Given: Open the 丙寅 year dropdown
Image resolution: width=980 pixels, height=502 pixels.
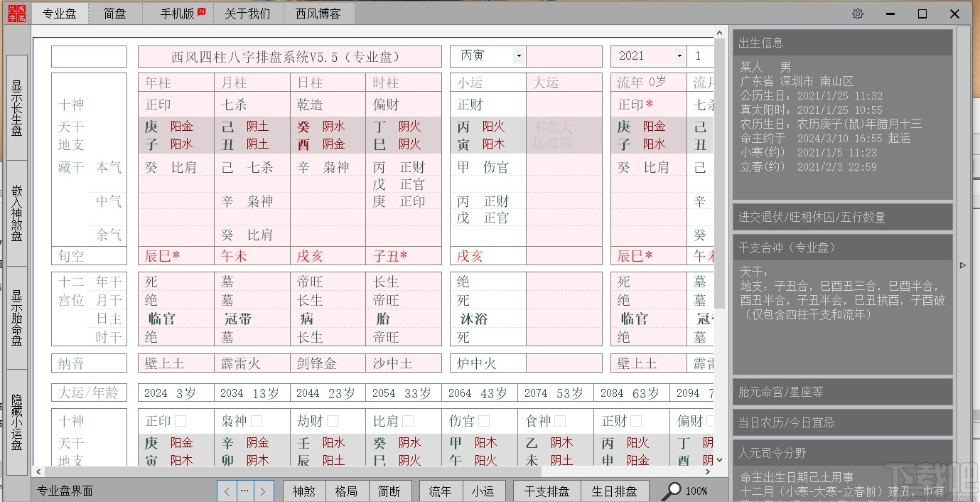Looking at the screenshot, I should [518, 55].
